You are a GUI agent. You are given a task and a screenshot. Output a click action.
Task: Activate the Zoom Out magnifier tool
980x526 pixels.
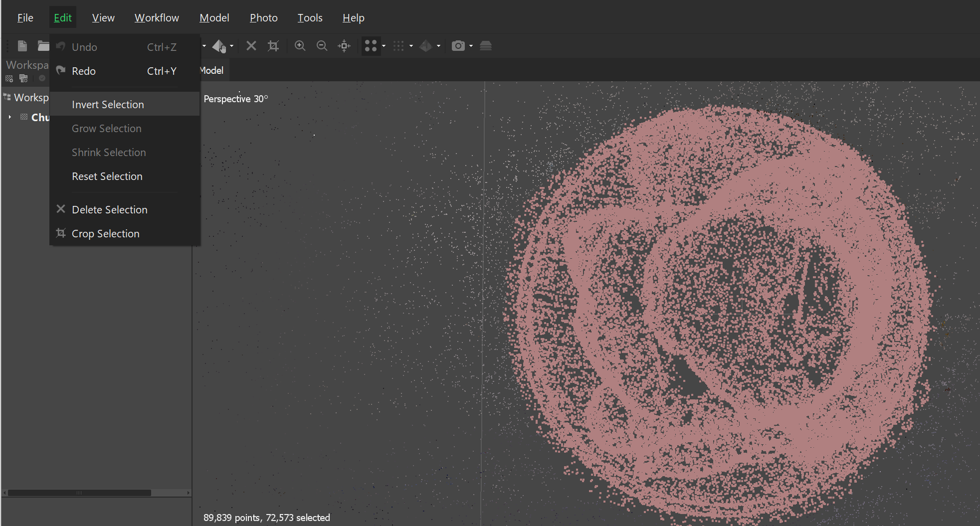point(322,46)
